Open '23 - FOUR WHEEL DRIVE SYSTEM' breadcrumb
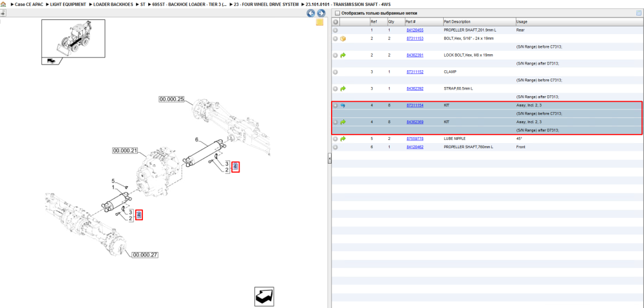The height and width of the screenshot is (308, 644). point(266,4)
